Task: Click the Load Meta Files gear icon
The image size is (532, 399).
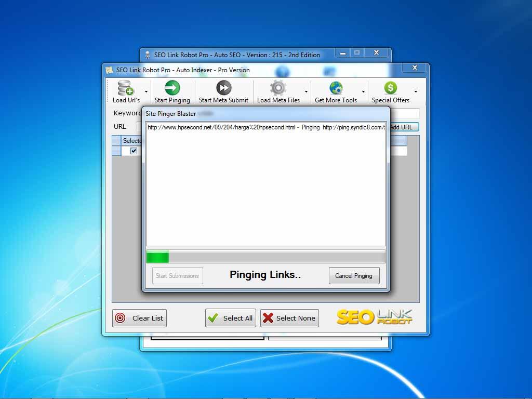Action: click(278, 88)
